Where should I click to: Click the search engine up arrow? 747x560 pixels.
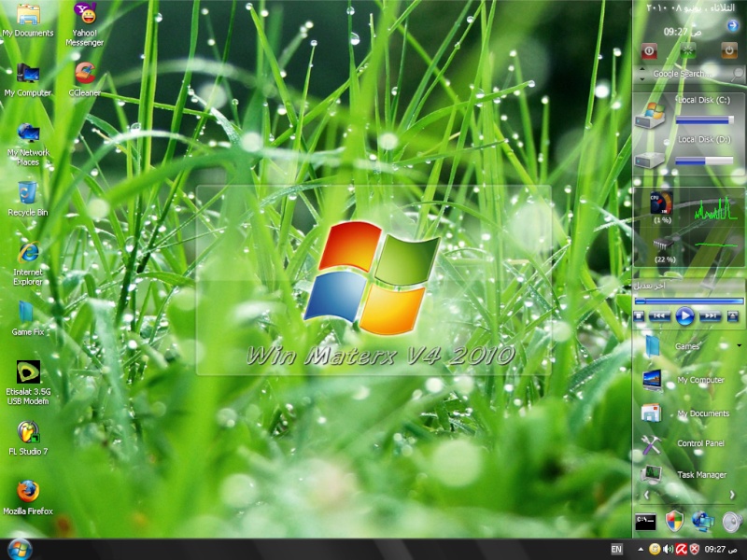point(641,69)
